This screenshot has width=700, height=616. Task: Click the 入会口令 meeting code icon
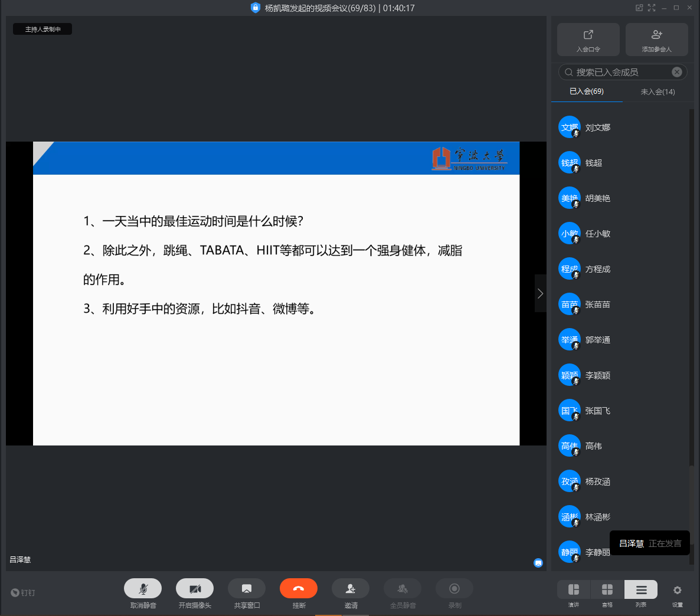point(588,40)
